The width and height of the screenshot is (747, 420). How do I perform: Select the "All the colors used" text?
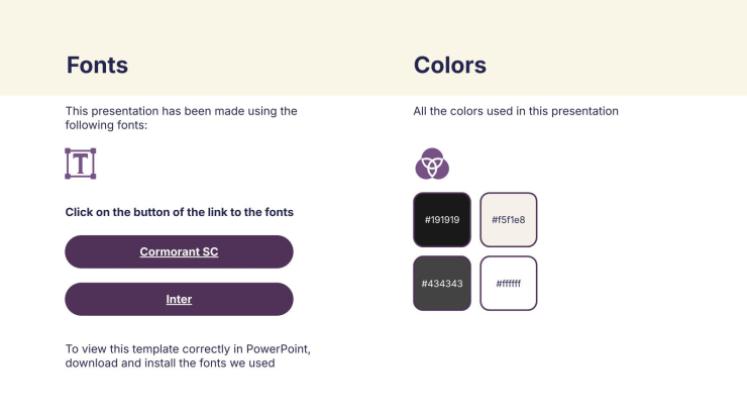point(515,111)
